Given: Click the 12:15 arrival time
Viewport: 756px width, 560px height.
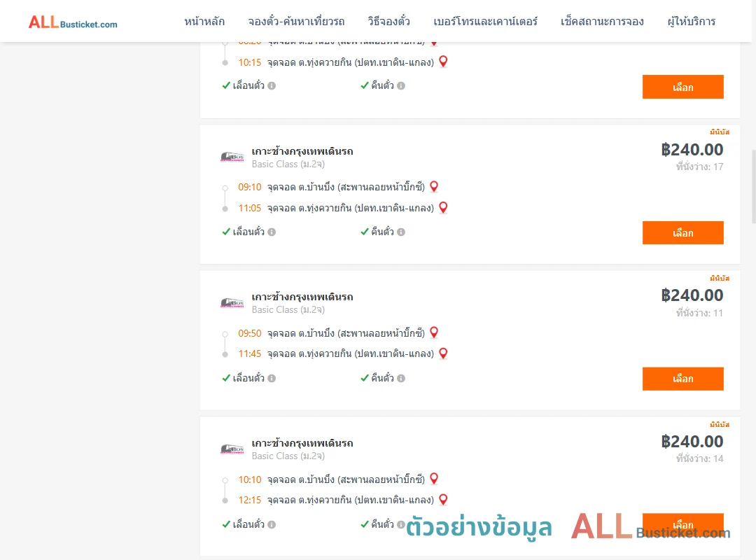Looking at the screenshot, I should tap(250, 500).
